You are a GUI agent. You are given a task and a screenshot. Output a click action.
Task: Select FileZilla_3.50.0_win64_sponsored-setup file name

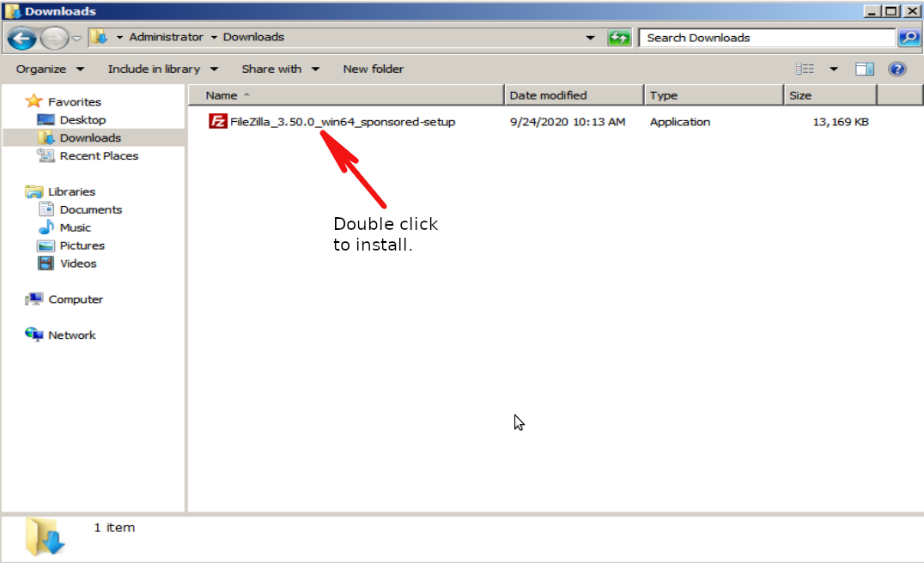tap(343, 122)
